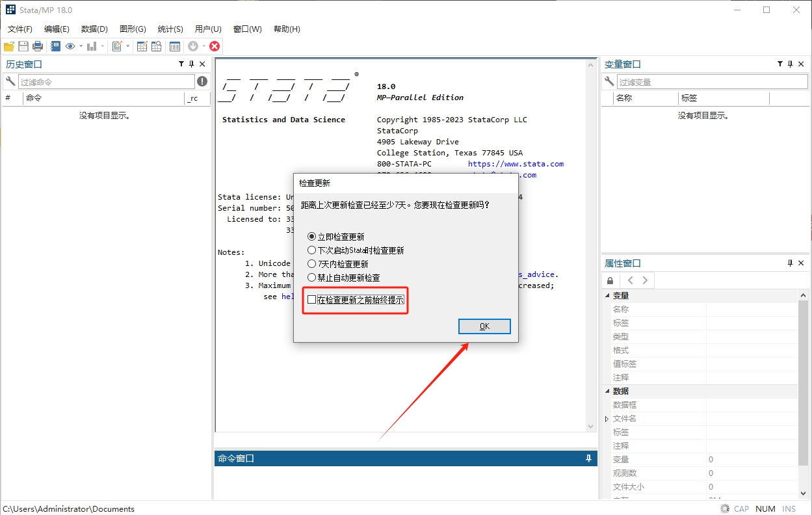Screen dimensions: 812x515
Task: Click inside the Command window input area
Action: tap(406, 482)
